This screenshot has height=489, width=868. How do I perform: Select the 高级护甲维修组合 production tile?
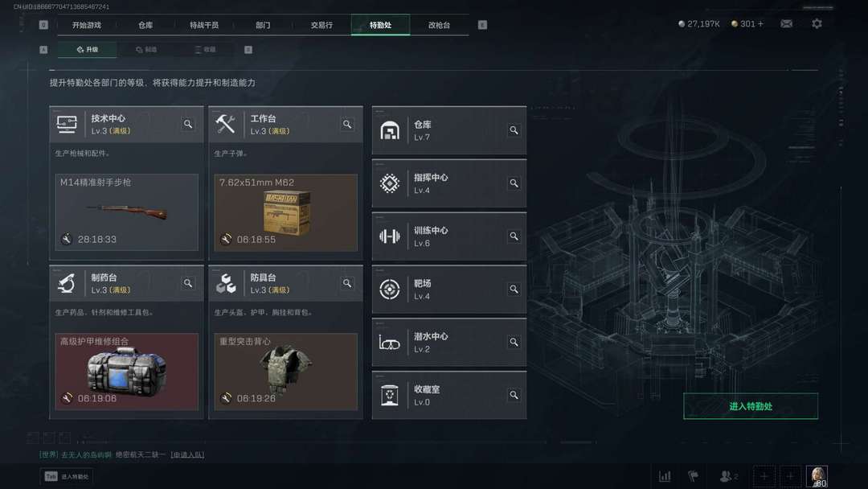click(x=127, y=372)
